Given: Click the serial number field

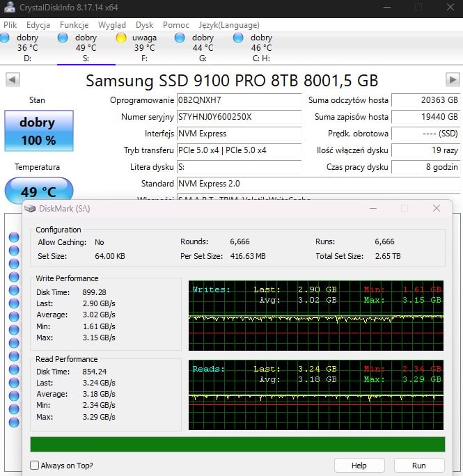Looking at the screenshot, I should [x=239, y=117].
